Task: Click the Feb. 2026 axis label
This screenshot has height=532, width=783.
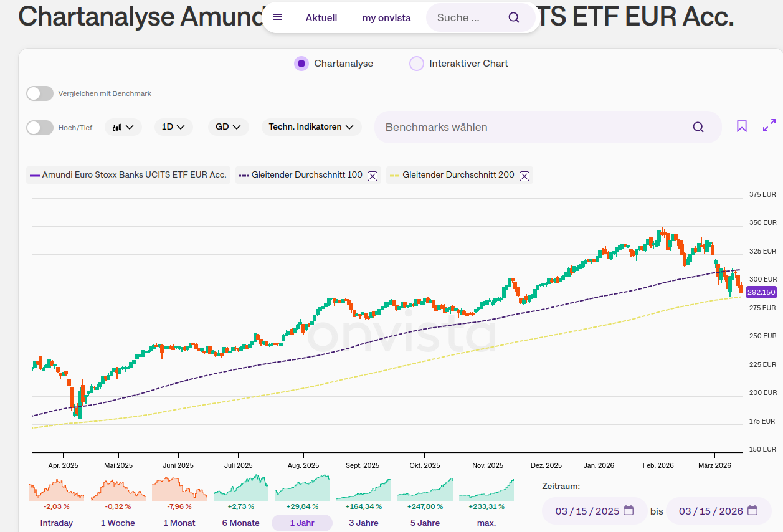Action: pyautogui.click(x=658, y=465)
